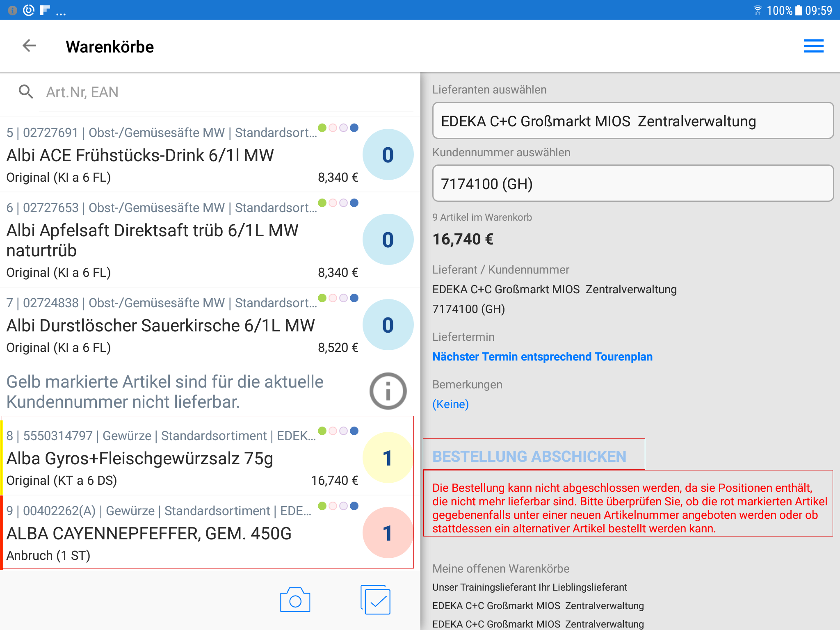Tap yellow quantity circle for Alba Gyros+Fleischgewürzsalz
Image resolution: width=840 pixels, height=630 pixels.
(388, 458)
